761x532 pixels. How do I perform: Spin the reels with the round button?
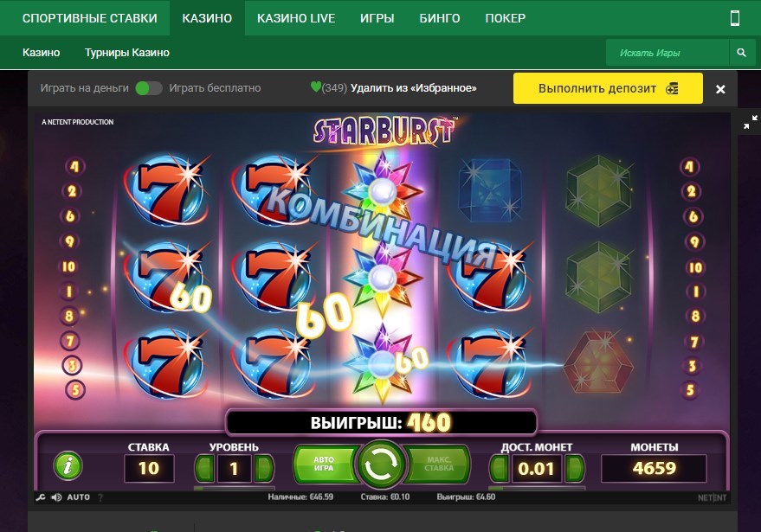pyautogui.click(x=381, y=465)
